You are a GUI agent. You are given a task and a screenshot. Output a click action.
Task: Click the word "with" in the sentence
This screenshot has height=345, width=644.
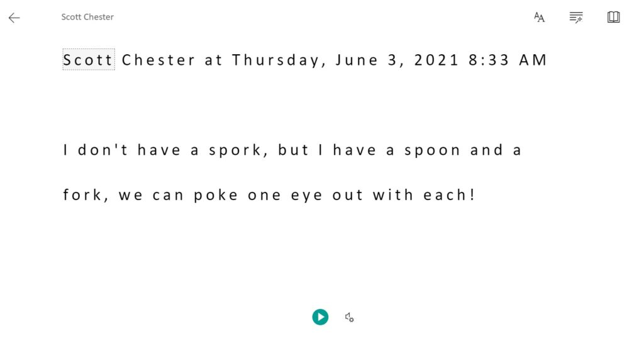tap(392, 195)
